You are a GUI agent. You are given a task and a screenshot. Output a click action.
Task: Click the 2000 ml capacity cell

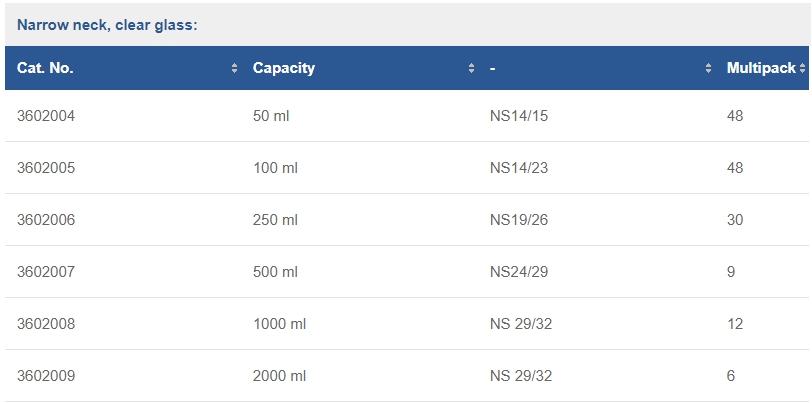(x=280, y=376)
